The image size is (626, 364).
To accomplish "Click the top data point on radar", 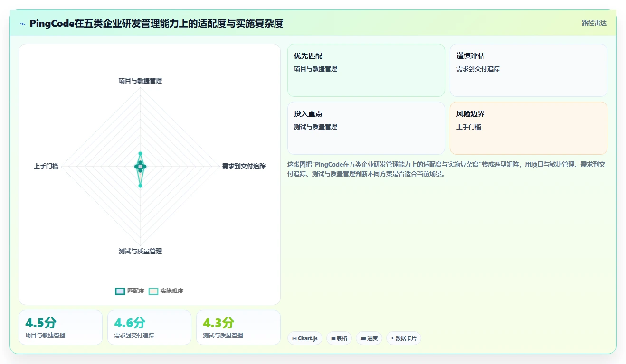I will [x=140, y=153].
